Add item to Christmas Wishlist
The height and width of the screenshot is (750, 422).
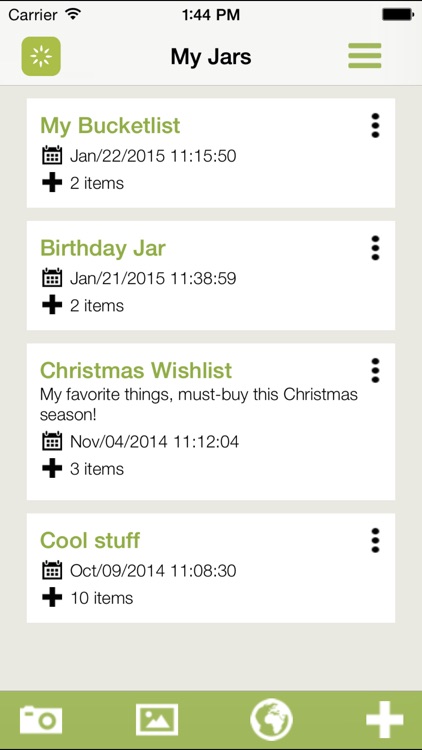(52, 468)
